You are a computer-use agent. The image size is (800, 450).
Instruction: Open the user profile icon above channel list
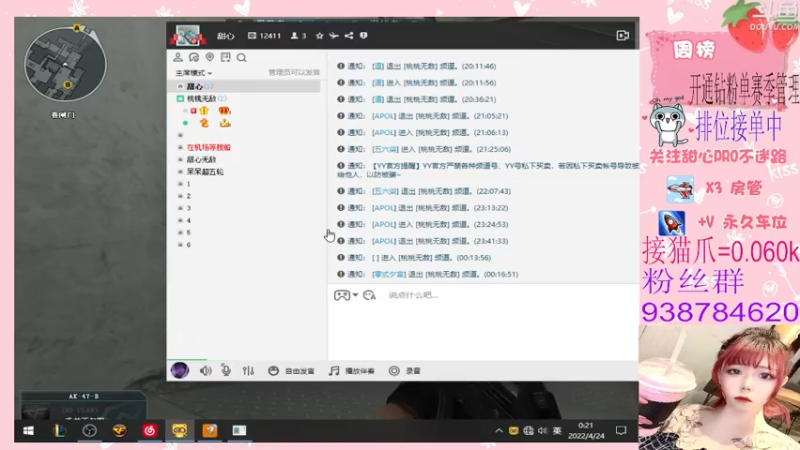[x=178, y=57]
